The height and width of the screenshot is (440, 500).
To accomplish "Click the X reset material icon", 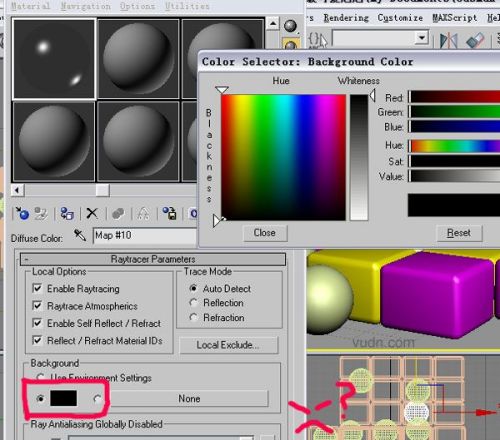I will tap(92, 213).
